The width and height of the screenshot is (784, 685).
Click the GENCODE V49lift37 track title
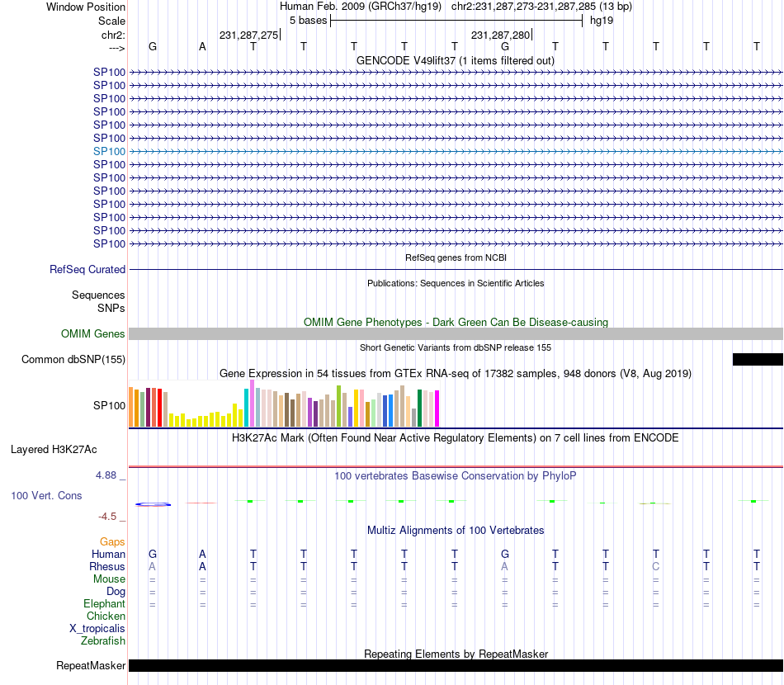point(455,60)
